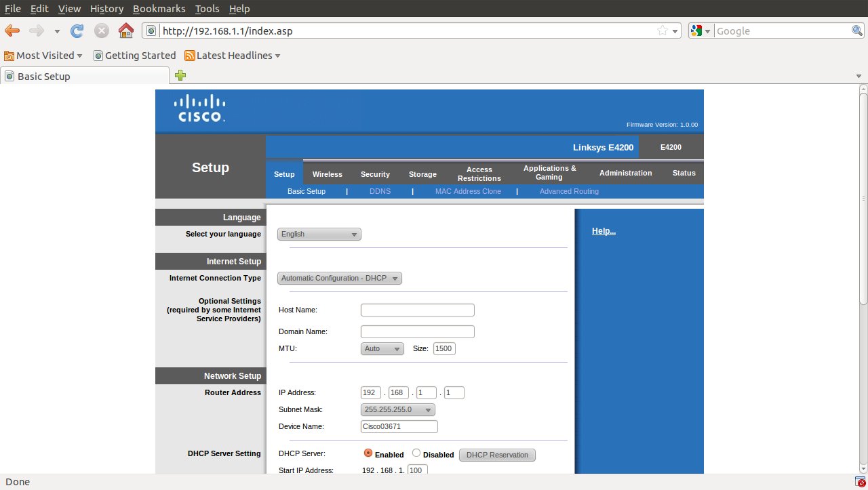Click the Google search magnifier icon
The width and height of the screenshot is (868, 490).
857,30
